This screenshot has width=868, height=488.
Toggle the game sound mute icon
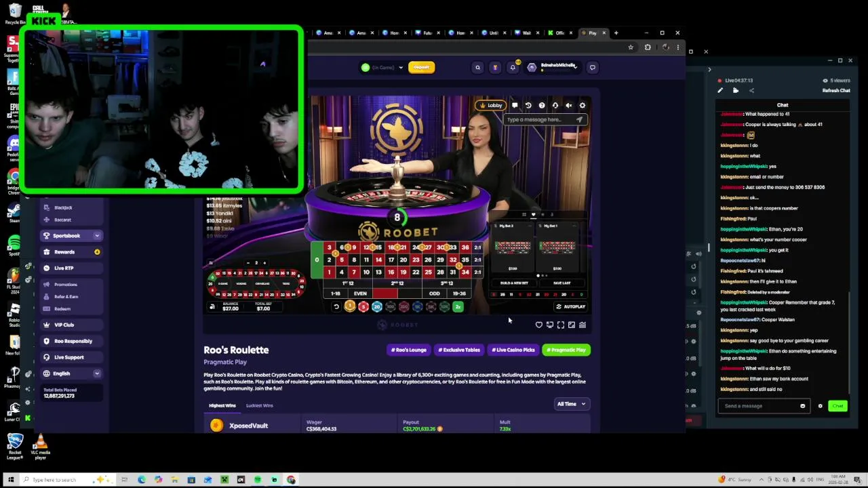[x=569, y=105]
